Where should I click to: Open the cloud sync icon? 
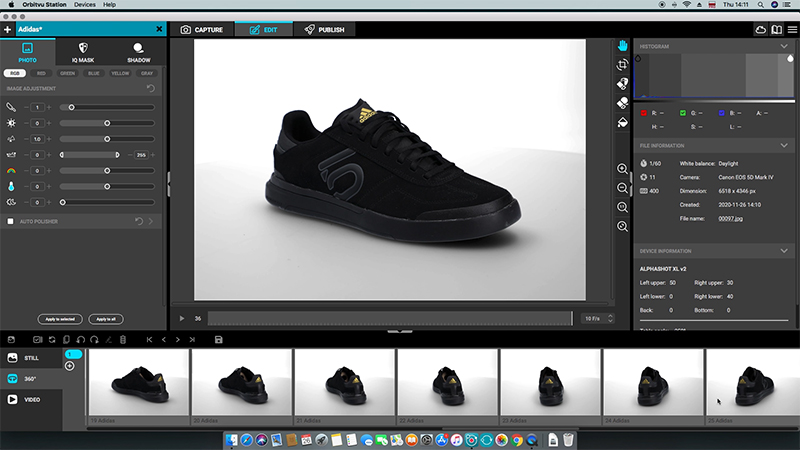point(760,30)
